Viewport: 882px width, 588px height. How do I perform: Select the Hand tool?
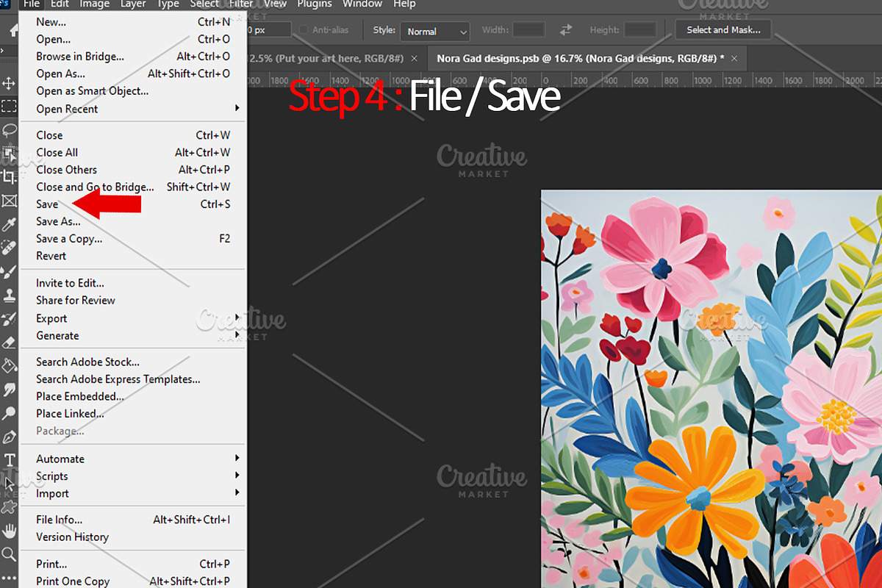pos(9,531)
